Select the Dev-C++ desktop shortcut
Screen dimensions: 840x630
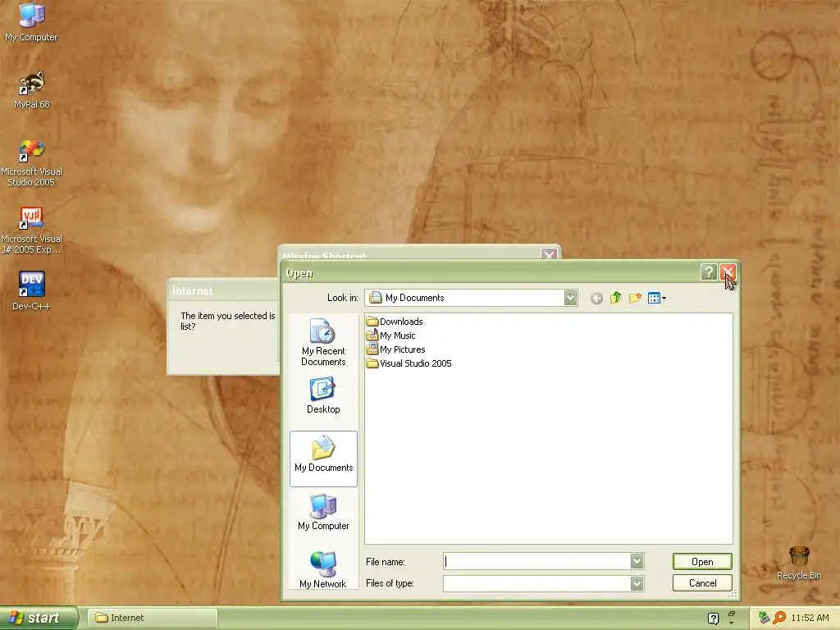tap(32, 291)
